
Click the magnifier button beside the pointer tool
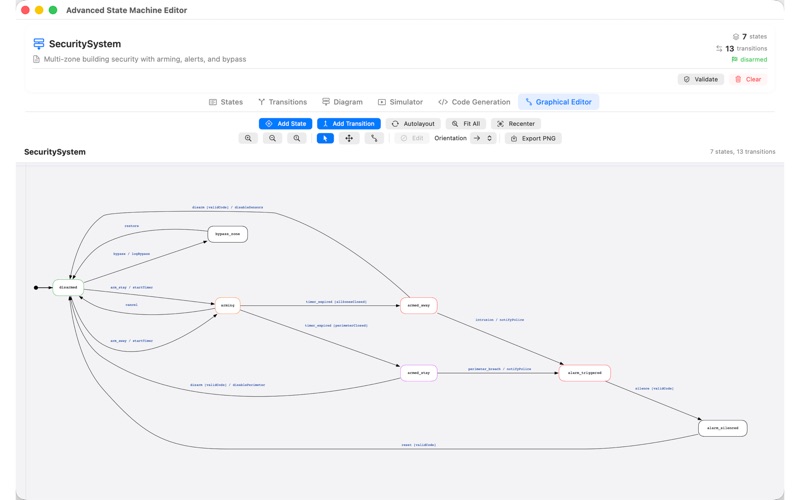(296, 138)
